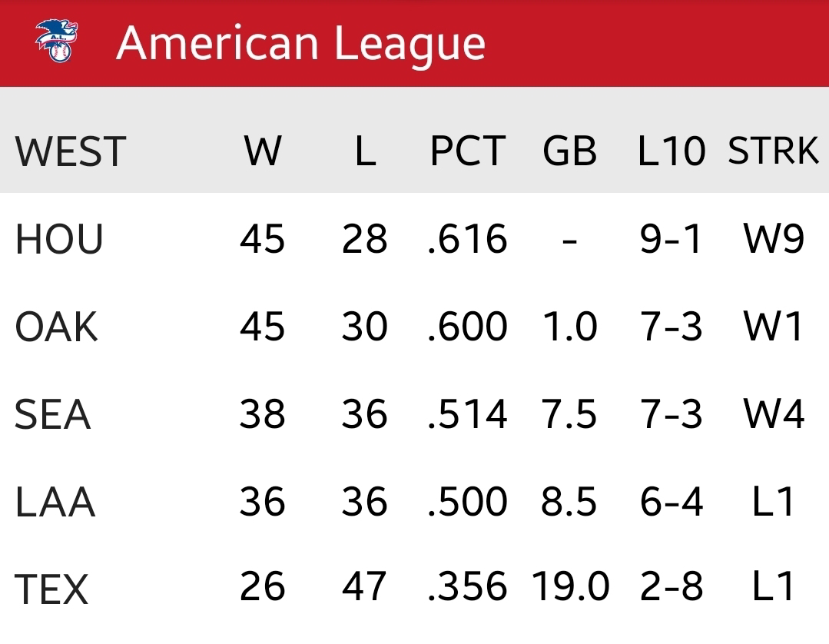
Task: Select HOU's .616 winning percentage
Action: point(467,238)
